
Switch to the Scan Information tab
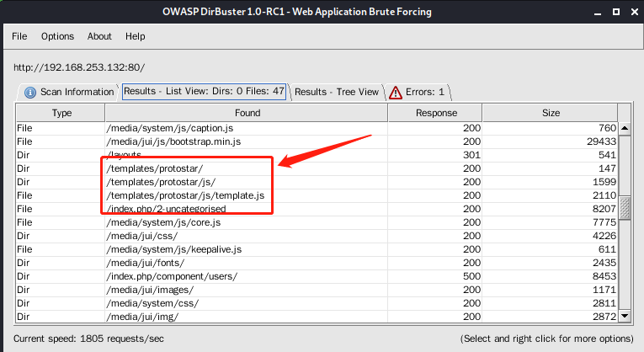(68, 92)
